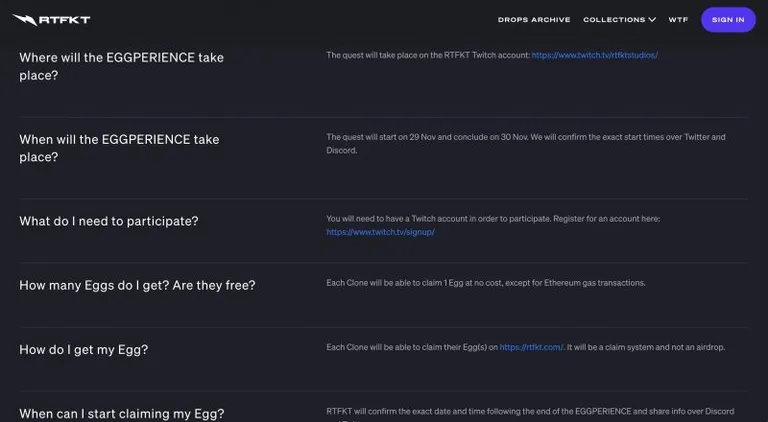Expand the Collections dropdown chevron
768x422 pixels.
pos(652,20)
